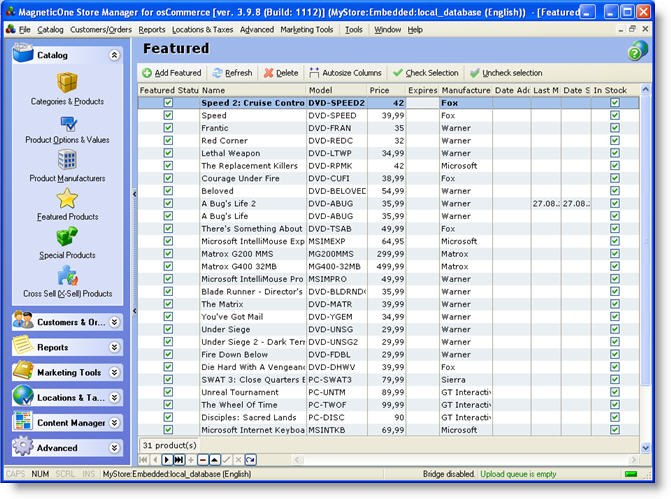This screenshot has height=499, width=671.
Task: Click the grid scroll up arrow
Action: click(x=645, y=89)
